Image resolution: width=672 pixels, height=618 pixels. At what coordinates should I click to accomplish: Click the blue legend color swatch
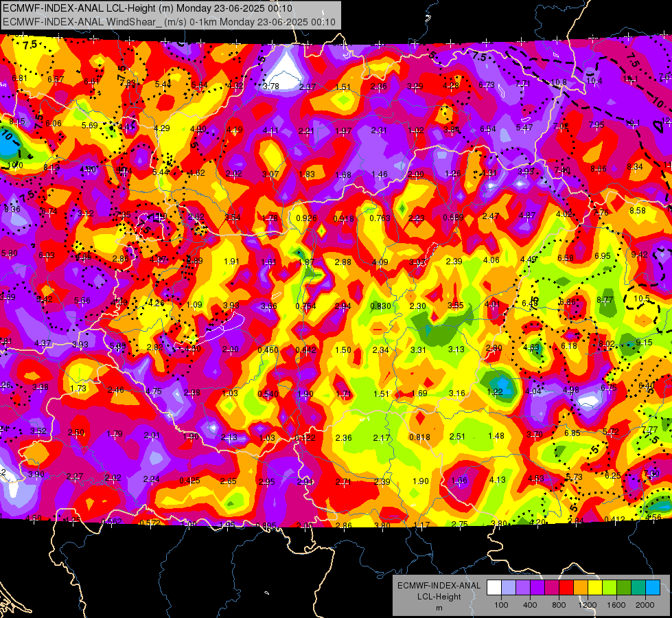point(653,587)
